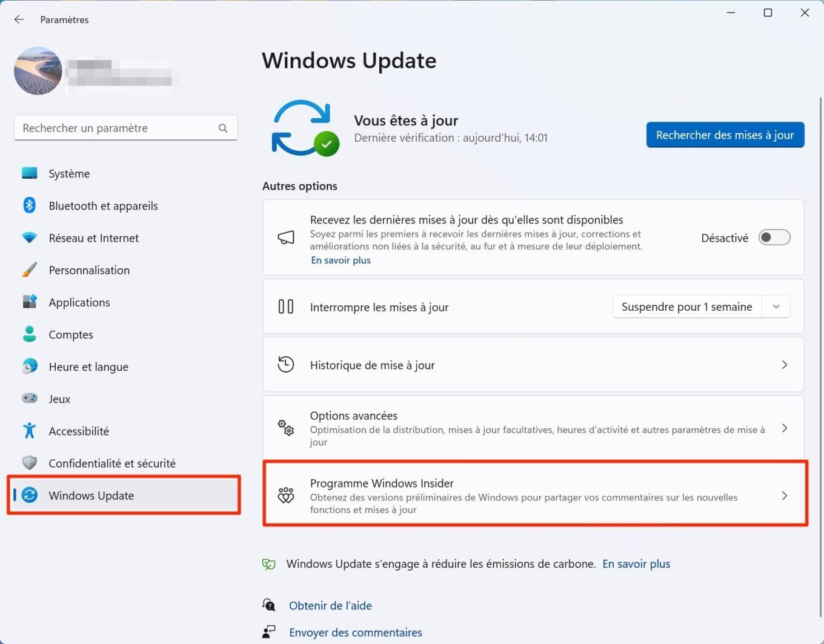Click the feedback person icon
The height and width of the screenshot is (644, 824).
coord(268,632)
